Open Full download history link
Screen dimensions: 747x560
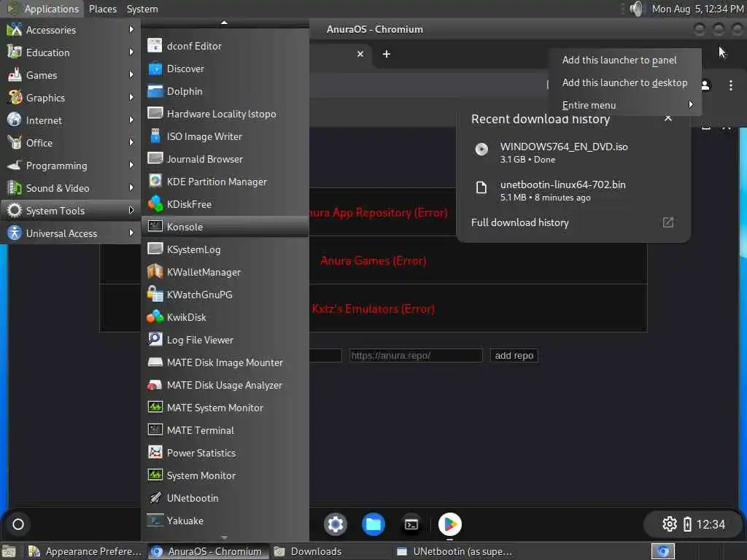click(519, 222)
